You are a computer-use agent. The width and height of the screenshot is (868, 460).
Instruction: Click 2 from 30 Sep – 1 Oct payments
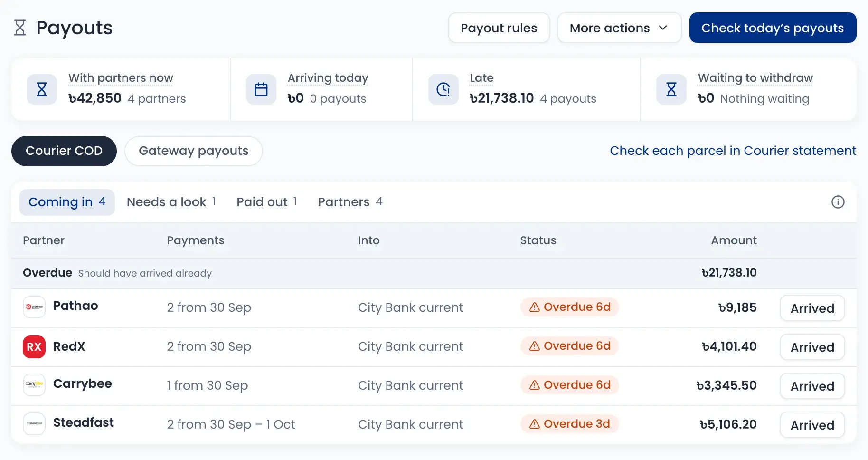pos(231,424)
